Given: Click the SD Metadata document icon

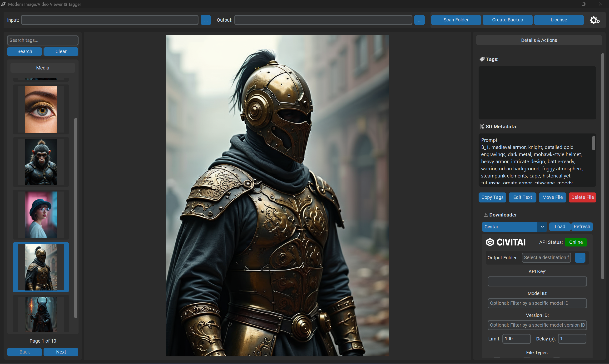Looking at the screenshot, I should (482, 127).
